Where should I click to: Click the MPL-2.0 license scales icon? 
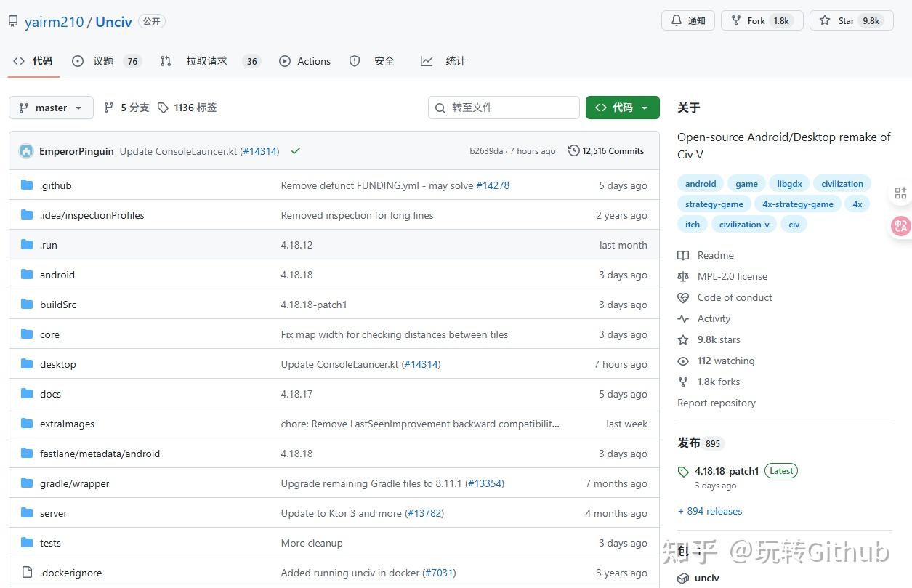coord(683,276)
